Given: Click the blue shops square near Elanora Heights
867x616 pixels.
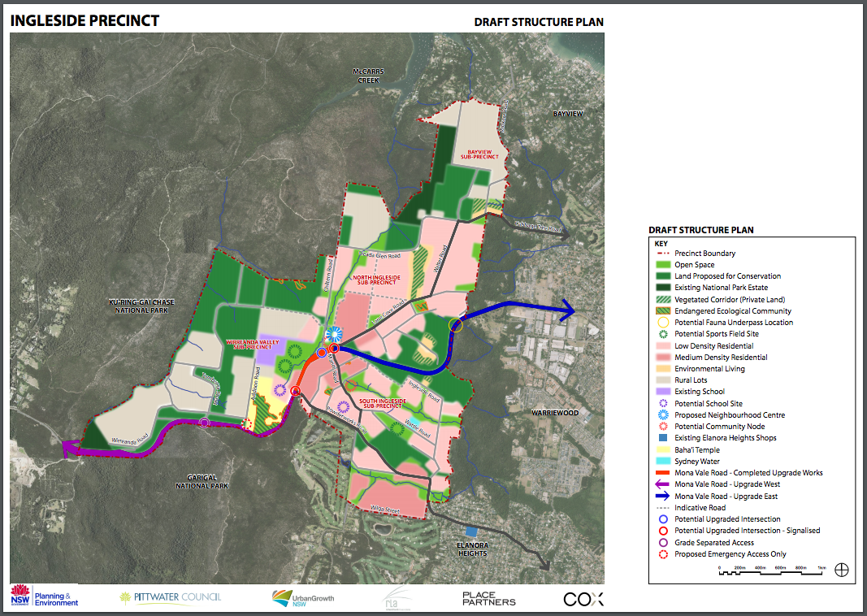Looking at the screenshot, I should pyautogui.click(x=471, y=531).
